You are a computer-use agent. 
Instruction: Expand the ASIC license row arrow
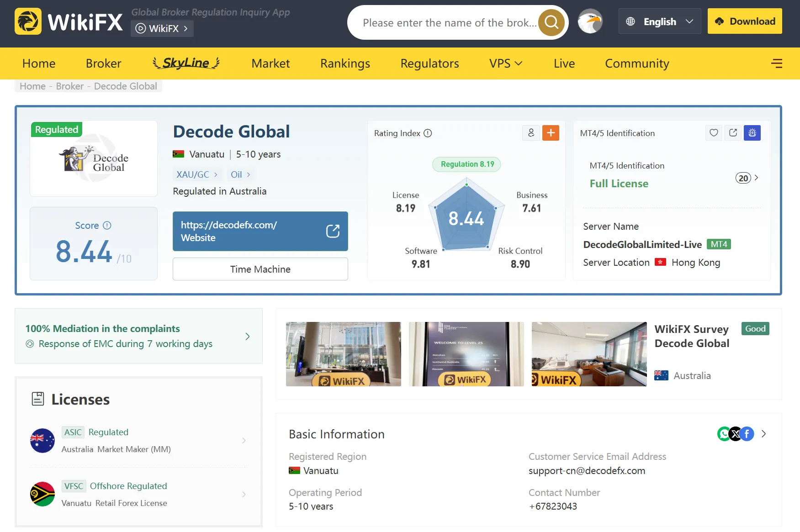(244, 441)
